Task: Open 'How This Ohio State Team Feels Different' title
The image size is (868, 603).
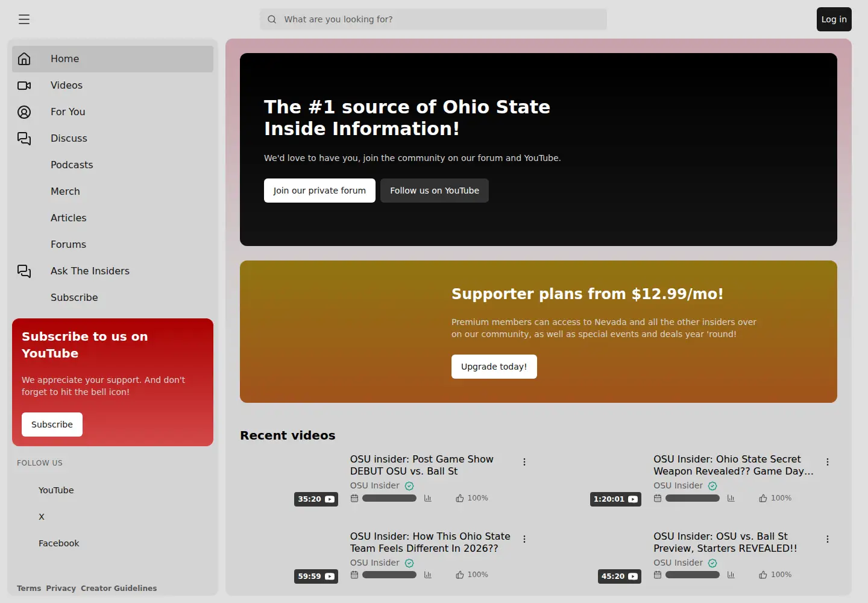Action: [x=430, y=543]
